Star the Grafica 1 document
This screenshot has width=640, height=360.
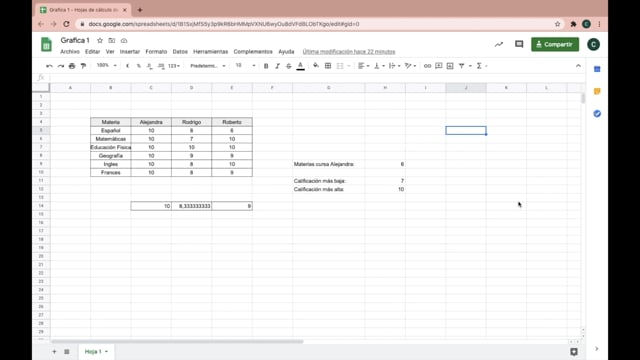100,40
